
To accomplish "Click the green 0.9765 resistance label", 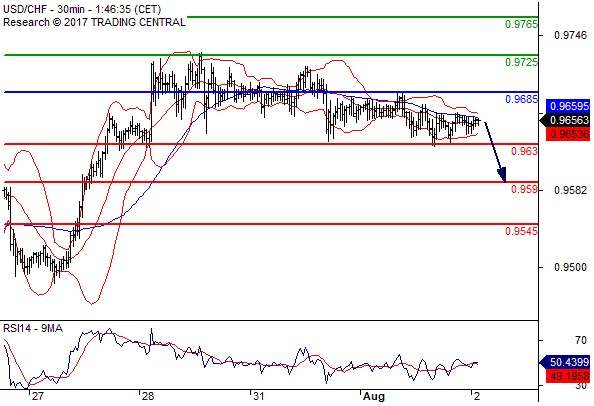I will (521, 24).
